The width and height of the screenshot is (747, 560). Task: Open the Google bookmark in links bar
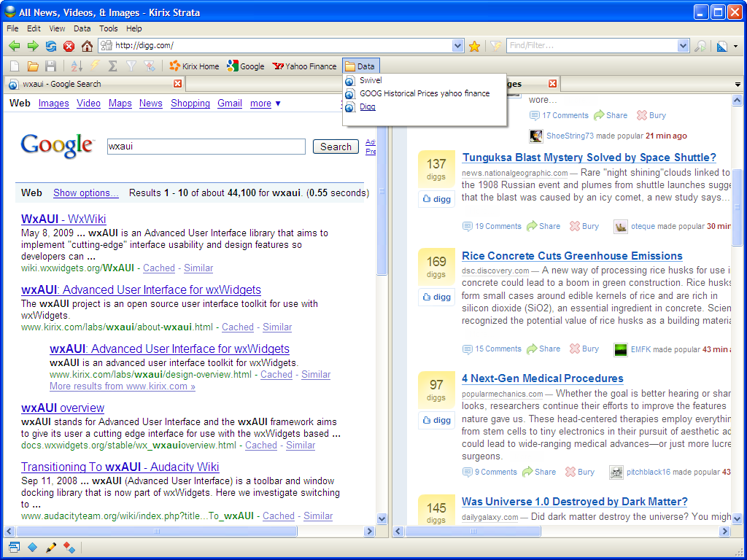246,66
